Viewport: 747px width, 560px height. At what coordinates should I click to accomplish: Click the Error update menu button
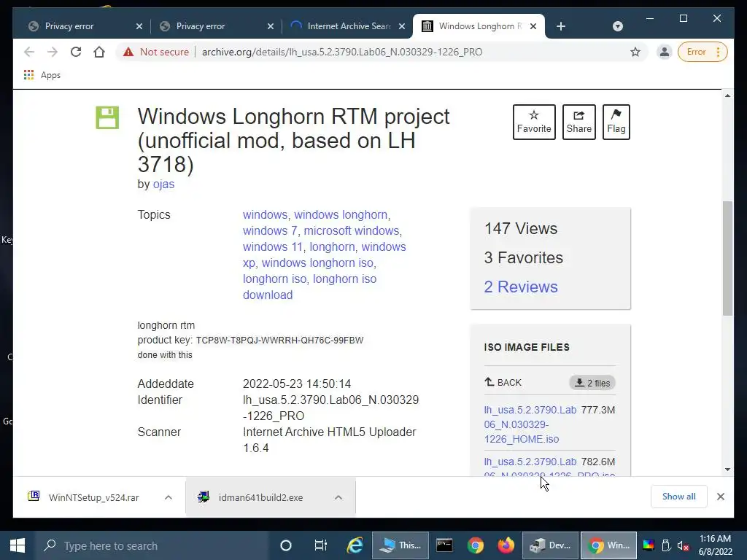pos(703,52)
